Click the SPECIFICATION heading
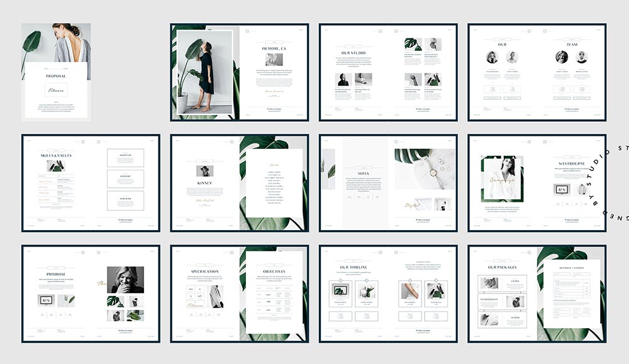629x364 pixels. pos(204,272)
